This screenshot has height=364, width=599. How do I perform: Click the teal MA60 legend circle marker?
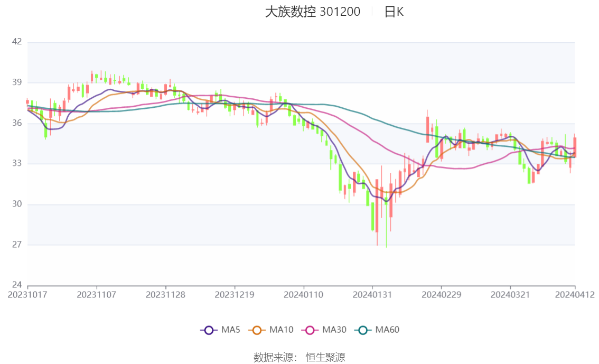(363, 330)
